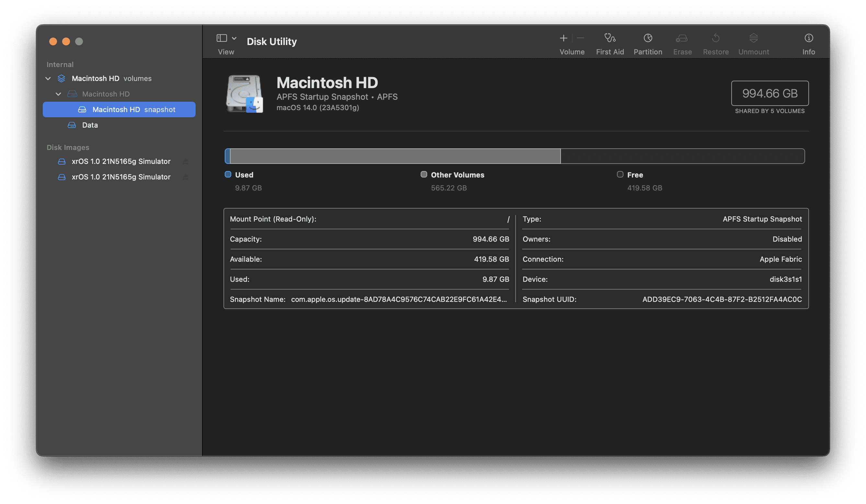Click the Apple Fabric connection value

coord(781,259)
